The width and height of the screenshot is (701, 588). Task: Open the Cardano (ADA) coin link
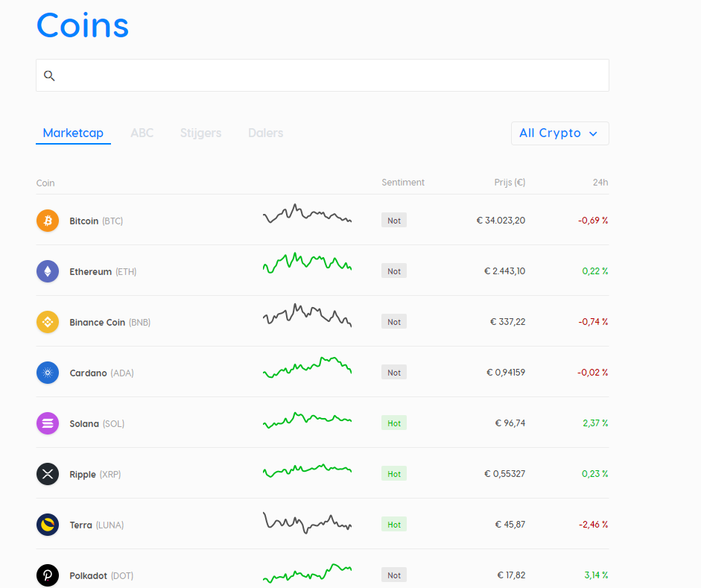click(x=101, y=373)
